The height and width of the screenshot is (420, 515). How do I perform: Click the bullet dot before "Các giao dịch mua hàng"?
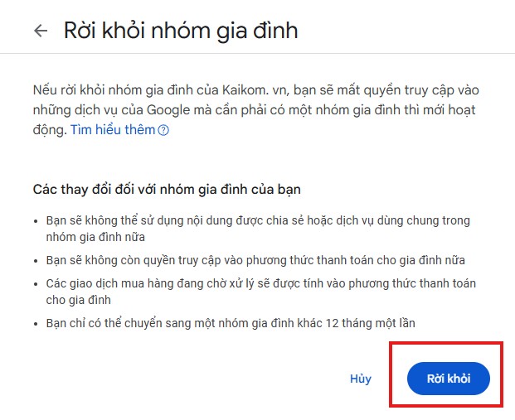tap(36, 284)
